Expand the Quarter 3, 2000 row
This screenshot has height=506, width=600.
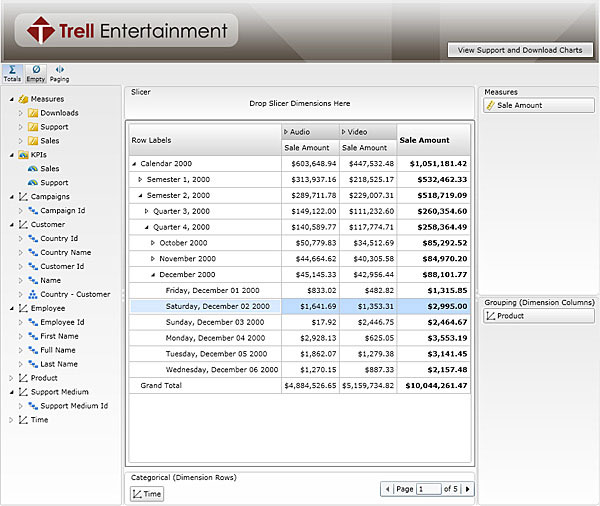coord(147,211)
